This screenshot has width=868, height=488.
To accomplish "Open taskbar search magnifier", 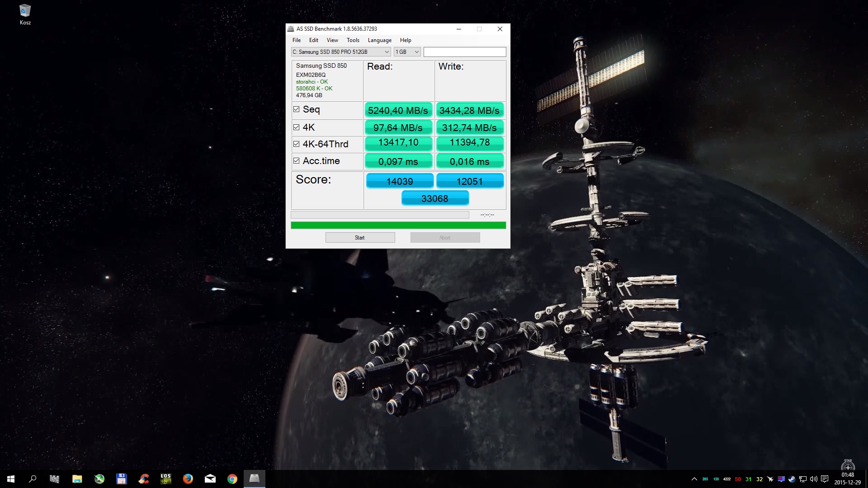I will (x=33, y=479).
